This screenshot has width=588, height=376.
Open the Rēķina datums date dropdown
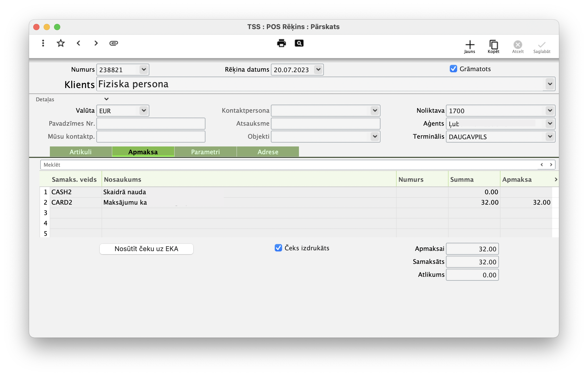pos(318,70)
